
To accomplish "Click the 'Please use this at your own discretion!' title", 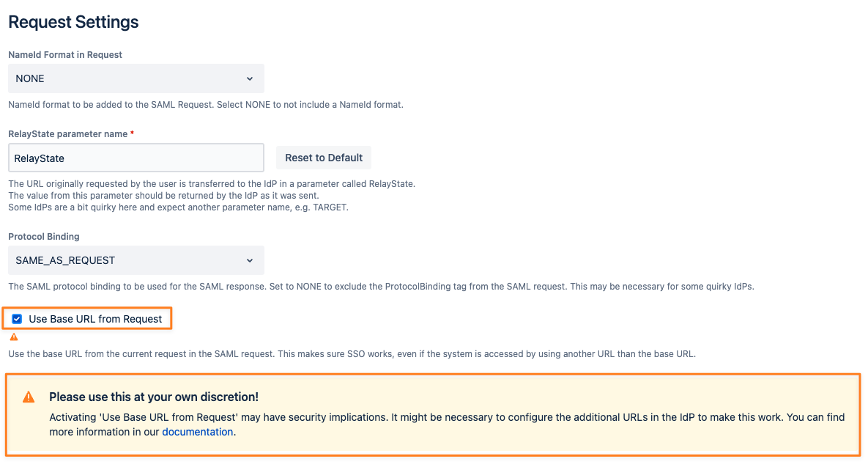I will point(154,397).
